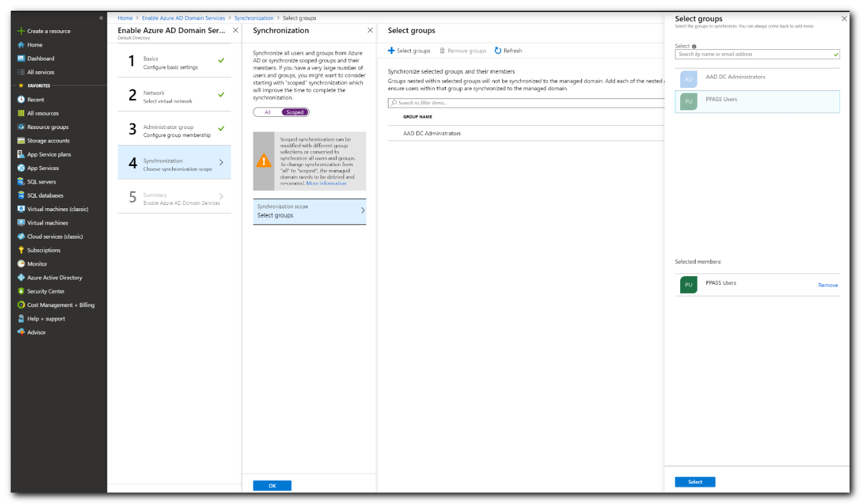861x504 pixels.
Task: Open Subscriptions key icon
Action: coord(21,250)
